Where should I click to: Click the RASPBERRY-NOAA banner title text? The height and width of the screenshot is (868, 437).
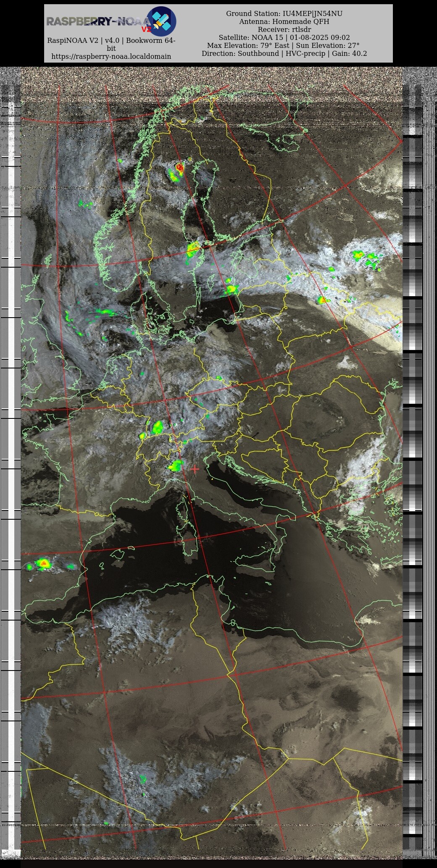tap(98, 21)
